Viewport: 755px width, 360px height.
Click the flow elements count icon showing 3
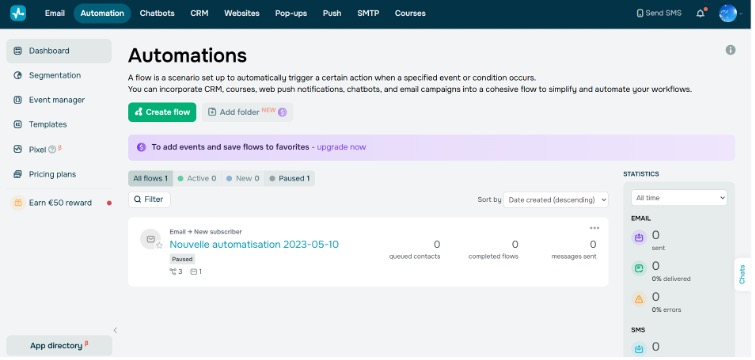click(x=173, y=271)
